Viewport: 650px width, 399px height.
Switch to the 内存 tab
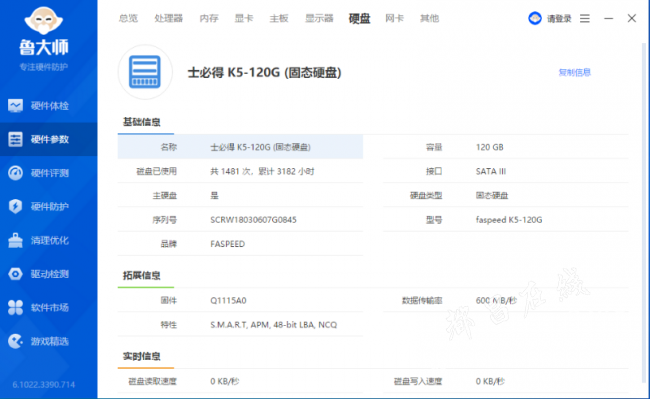209,18
